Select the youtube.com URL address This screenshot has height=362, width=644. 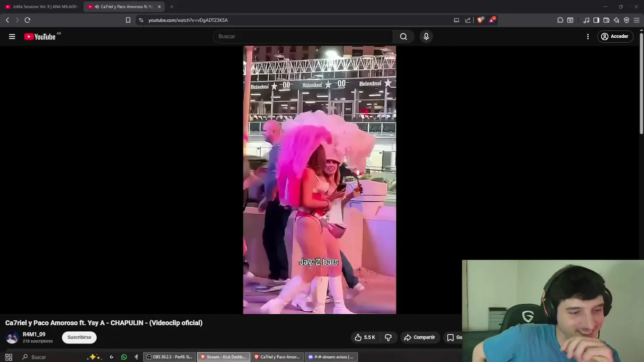(x=188, y=20)
